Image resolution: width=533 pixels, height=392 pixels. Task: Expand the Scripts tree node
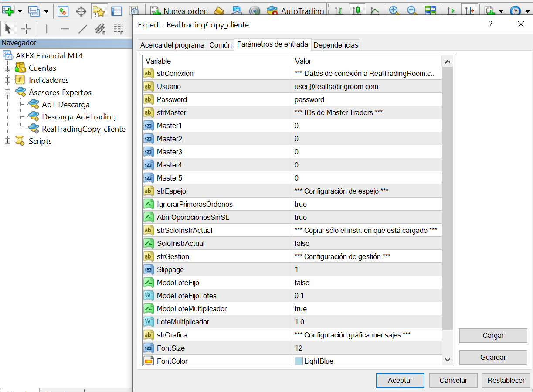pos(7,141)
